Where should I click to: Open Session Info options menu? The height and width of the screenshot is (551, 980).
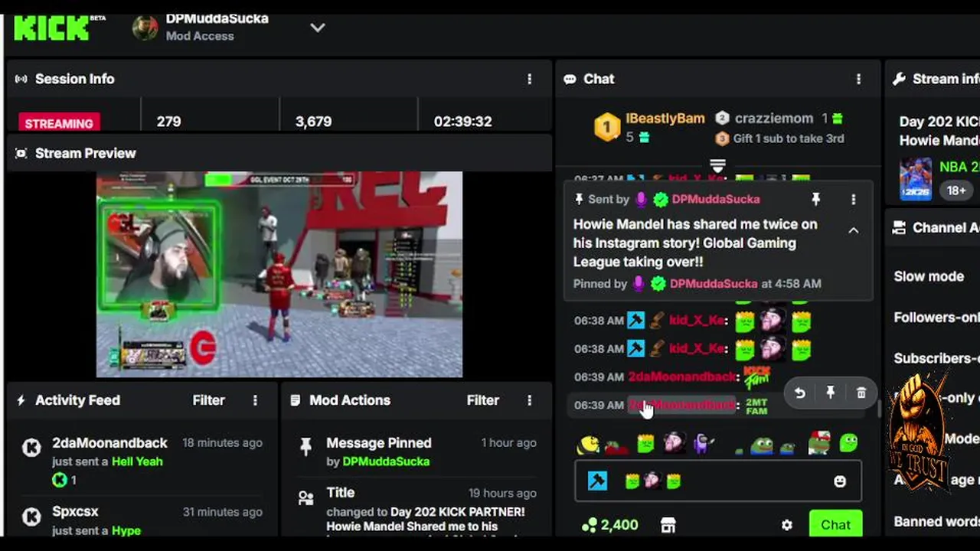click(529, 79)
